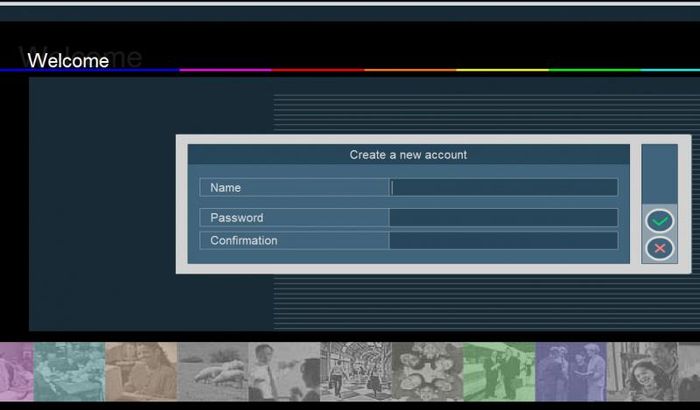The image size is (700, 410).
Task: Click the "Welcome" heading
Action: pyautogui.click(x=68, y=61)
